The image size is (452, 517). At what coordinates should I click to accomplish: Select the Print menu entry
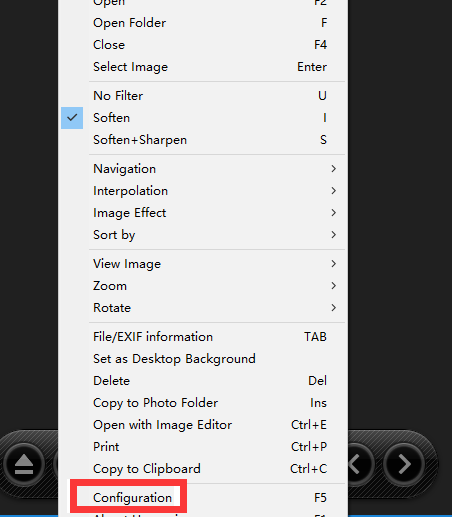click(203, 447)
